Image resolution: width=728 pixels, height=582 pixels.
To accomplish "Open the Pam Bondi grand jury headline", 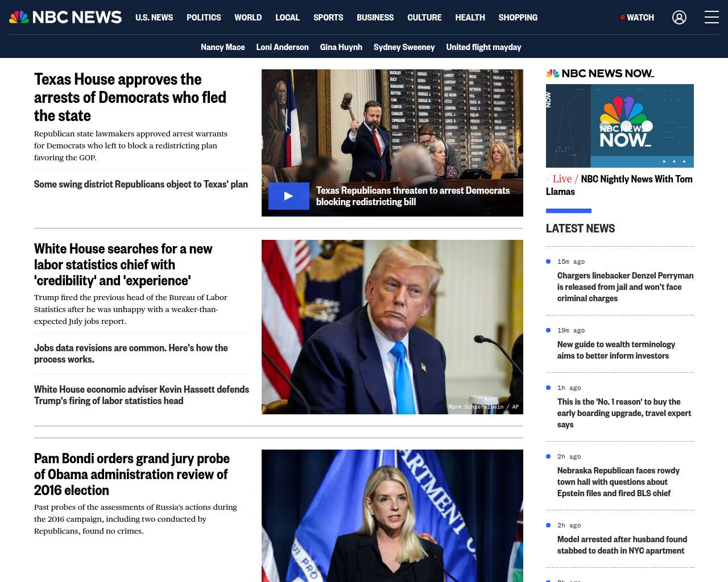I will [x=132, y=474].
